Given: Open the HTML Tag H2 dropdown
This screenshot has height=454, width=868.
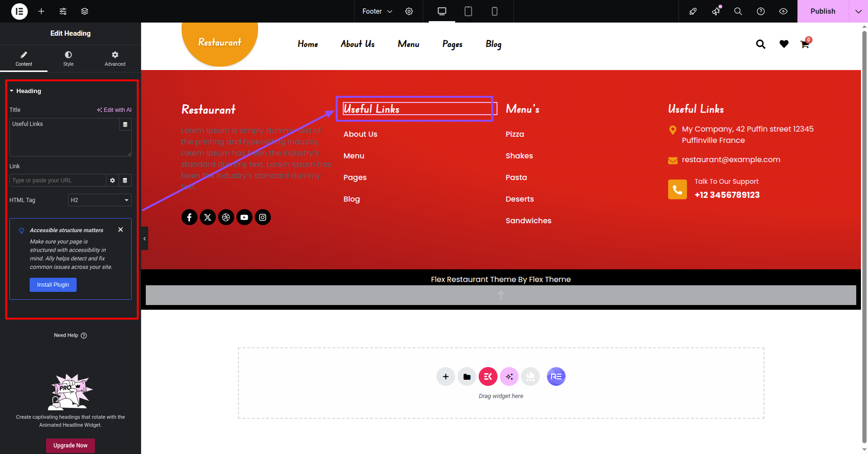Looking at the screenshot, I should click(x=100, y=200).
